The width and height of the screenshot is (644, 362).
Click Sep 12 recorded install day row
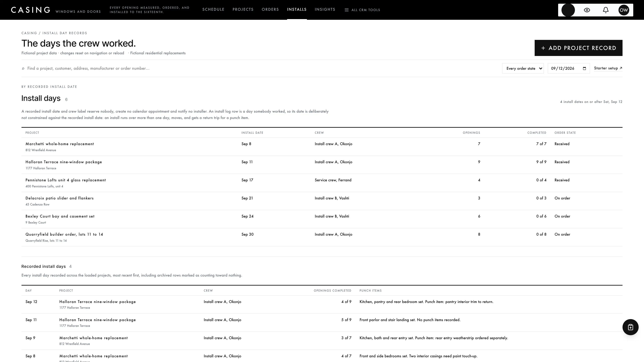click(322, 305)
